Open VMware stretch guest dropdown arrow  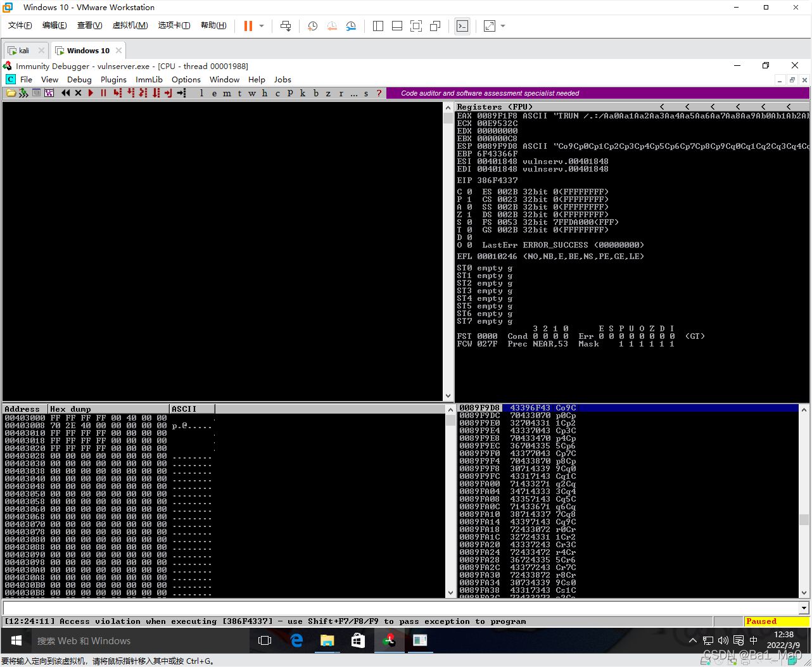coord(503,26)
